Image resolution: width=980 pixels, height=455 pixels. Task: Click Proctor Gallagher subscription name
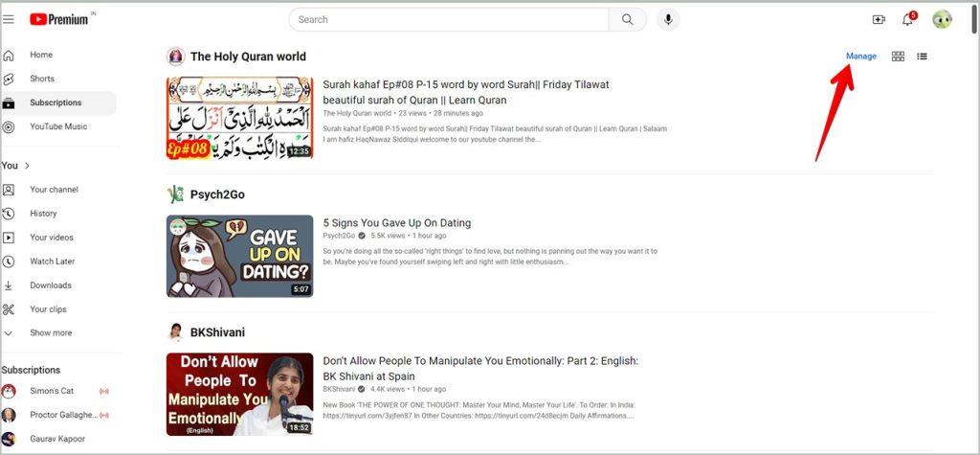click(x=64, y=415)
